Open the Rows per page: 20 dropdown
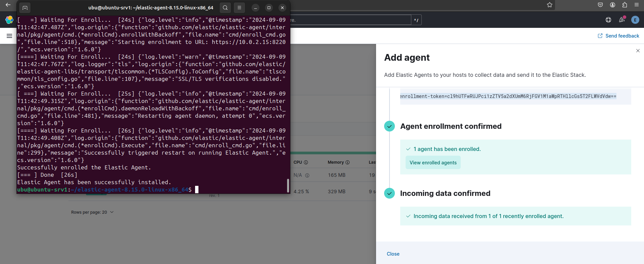Screen dimensions: 644x264 pos(92,212)
